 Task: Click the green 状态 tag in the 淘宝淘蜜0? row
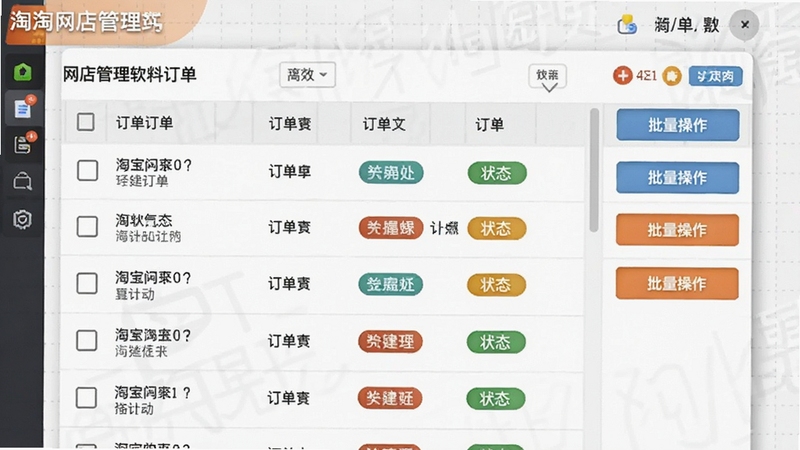[x=496, y=342]
